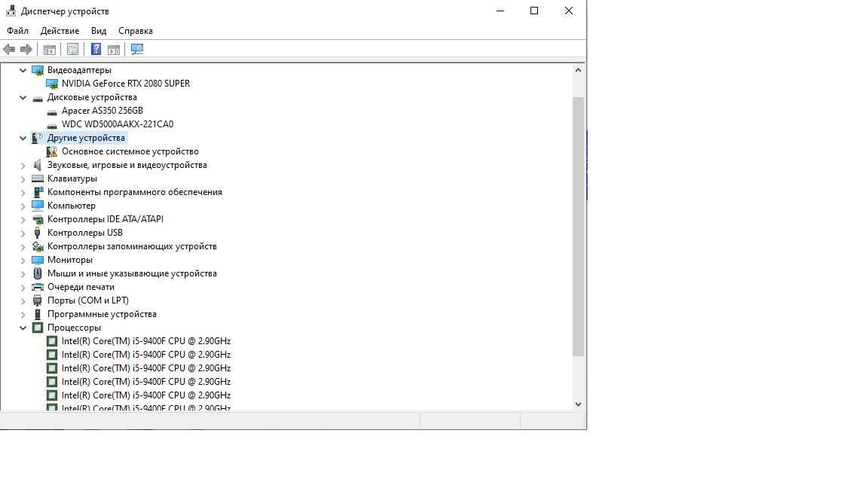868x488 pixels.
Task: Open the Действие menu
Action: (60, 31)
